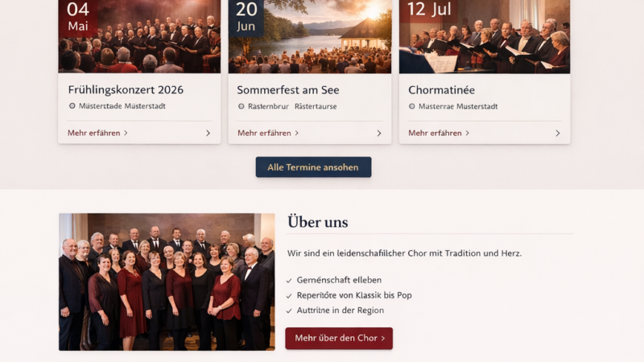This screenshot has height=362, width=644.
Task: Click location pin icon under Sommerfest am See
Action: click(x=242, y=106)
